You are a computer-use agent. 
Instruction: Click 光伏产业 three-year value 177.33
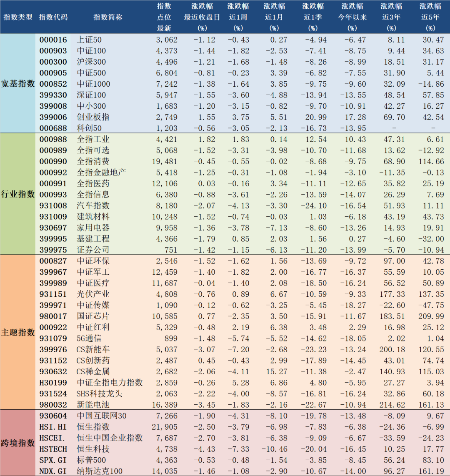click(392, 294)
